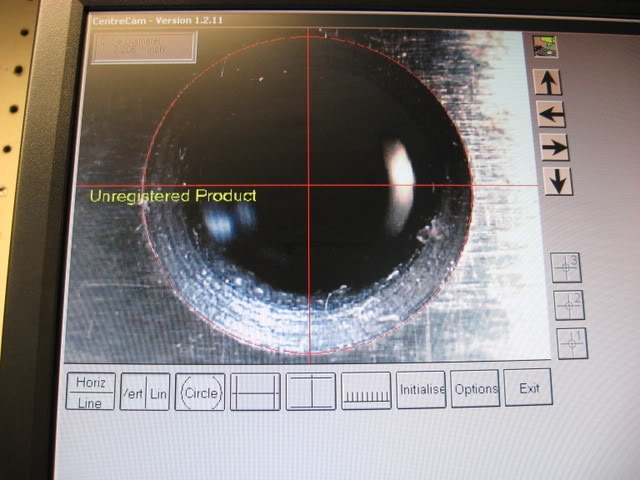640x480 pixels.
Task: Select crosshair preset 3
Action: tap(567, 267)
